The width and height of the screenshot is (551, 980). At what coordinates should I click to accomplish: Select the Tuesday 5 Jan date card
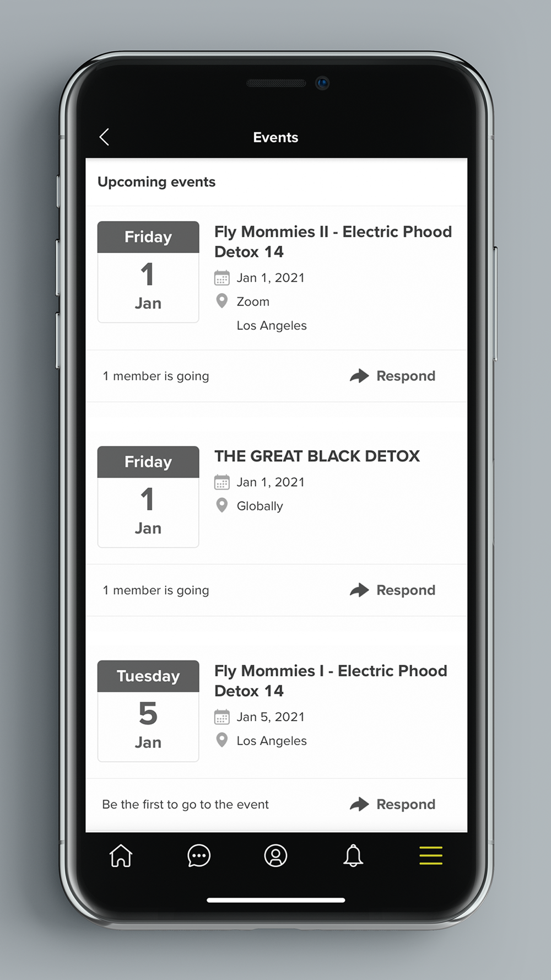(148, 711)
